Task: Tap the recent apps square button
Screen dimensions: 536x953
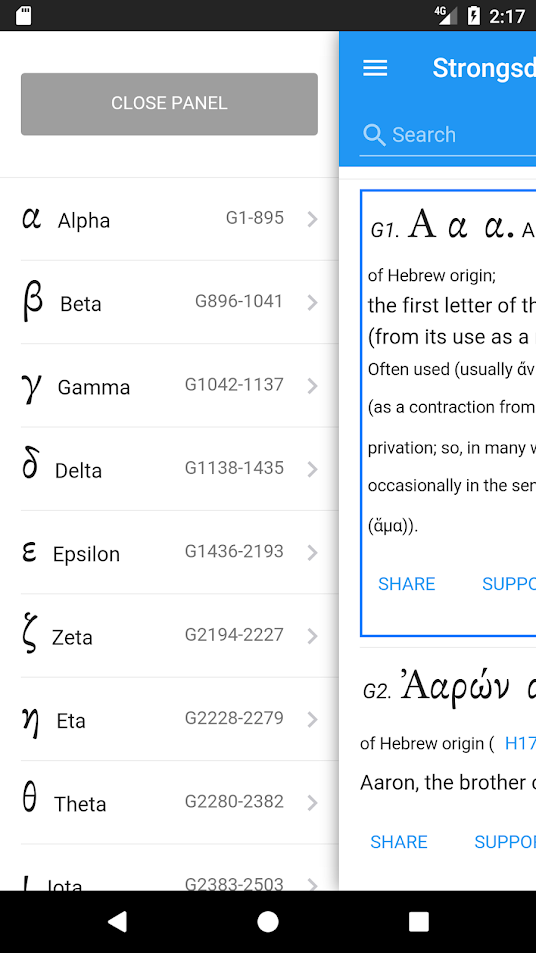Action: [418, 921]
